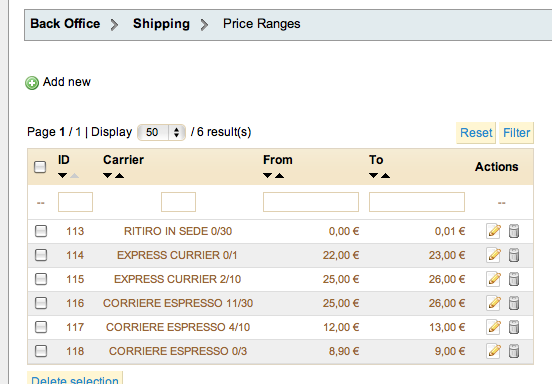552x384 pixels.
Task: Focus the To filter input
Action: point(417,202)
